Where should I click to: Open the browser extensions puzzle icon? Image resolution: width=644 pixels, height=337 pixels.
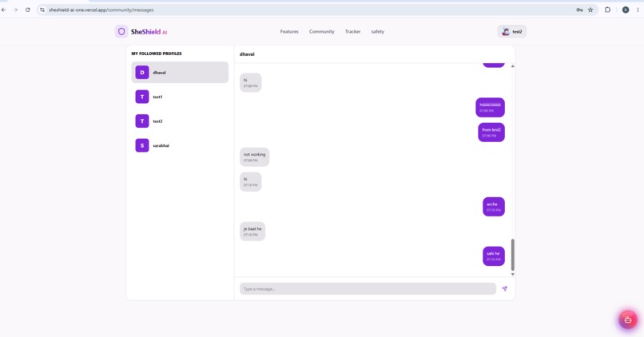click(607, 10)
